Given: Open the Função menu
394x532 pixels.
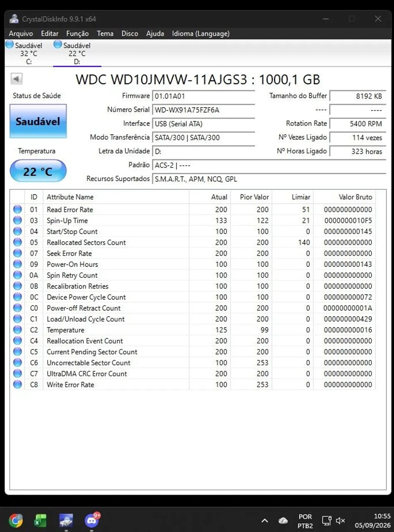Looking at the screenshot, I should tap(77, 33).
